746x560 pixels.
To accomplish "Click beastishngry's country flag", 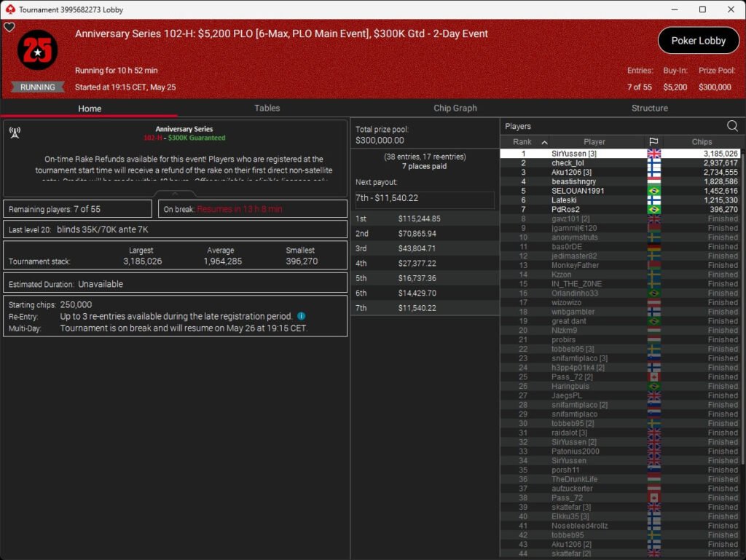I will [653, 181].
